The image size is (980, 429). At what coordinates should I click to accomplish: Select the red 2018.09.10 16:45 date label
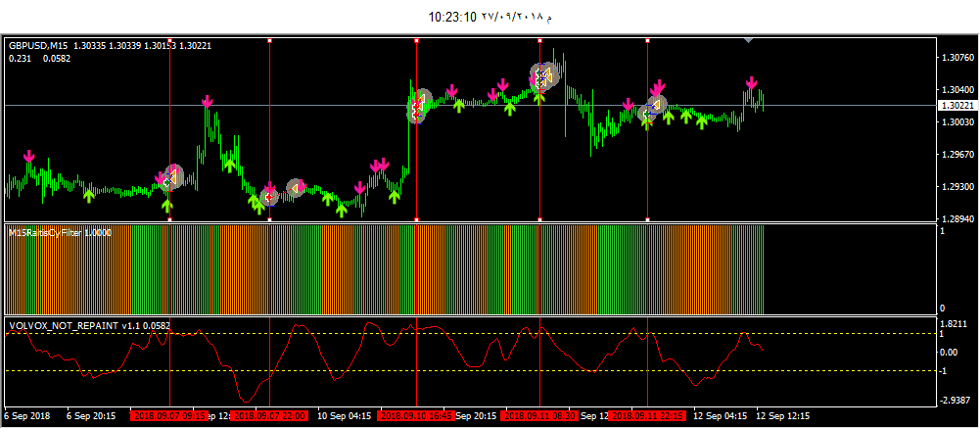point(417,415)
